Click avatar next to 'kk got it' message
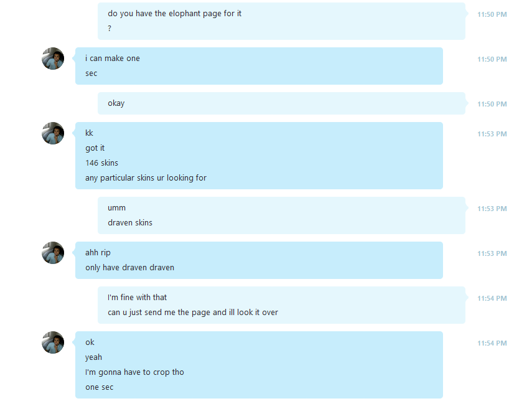The height and width of the screenshot is (401, 532). point(53,133)
